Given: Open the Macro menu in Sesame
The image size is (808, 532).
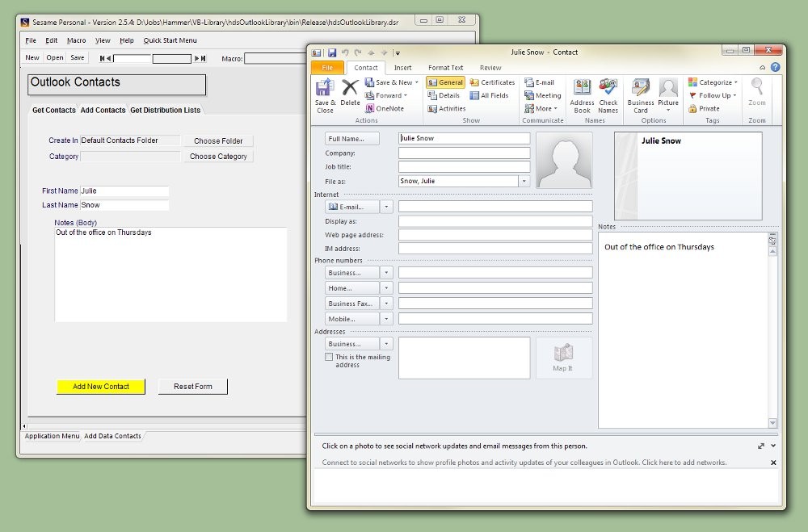Looking at the screenshot, I should 76,40.
